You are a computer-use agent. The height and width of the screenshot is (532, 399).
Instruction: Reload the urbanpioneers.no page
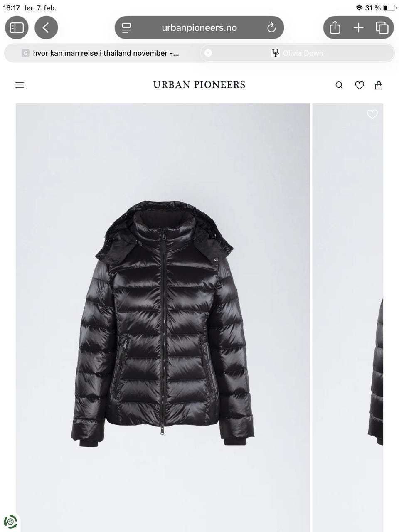coord(271,28)
